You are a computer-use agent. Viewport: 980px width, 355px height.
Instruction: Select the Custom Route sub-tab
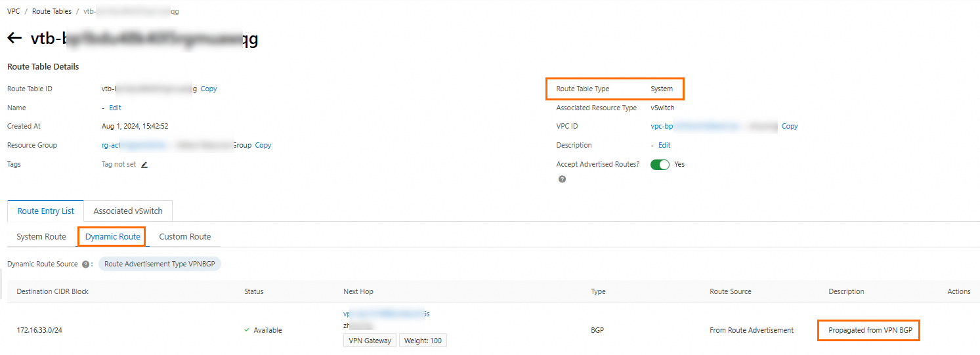click(185, 236)
